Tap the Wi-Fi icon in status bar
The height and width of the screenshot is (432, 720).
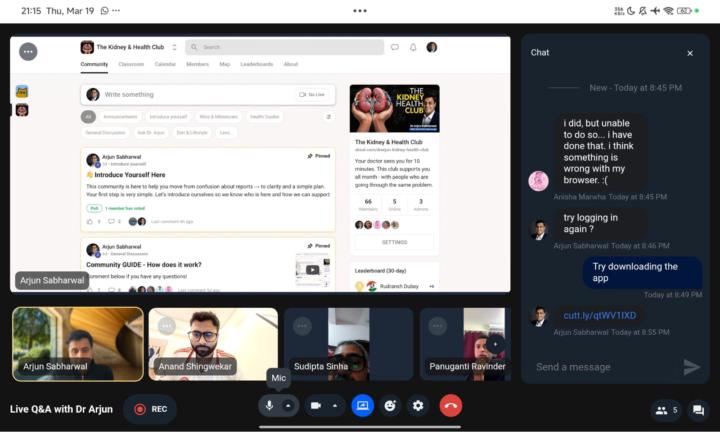point(669,11)
